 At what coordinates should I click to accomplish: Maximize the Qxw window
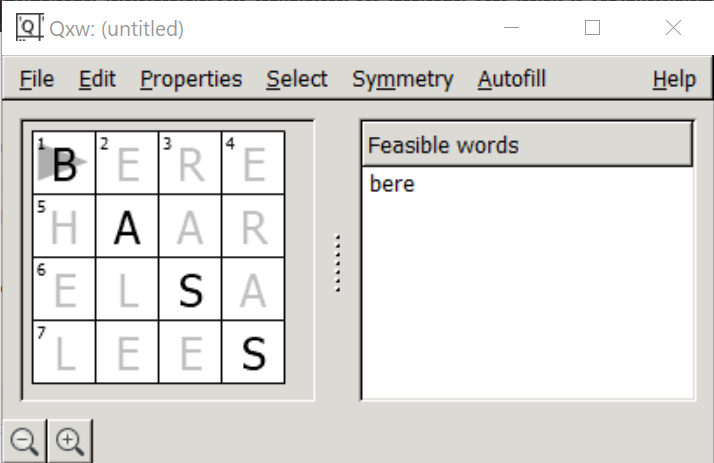point(592,28)
